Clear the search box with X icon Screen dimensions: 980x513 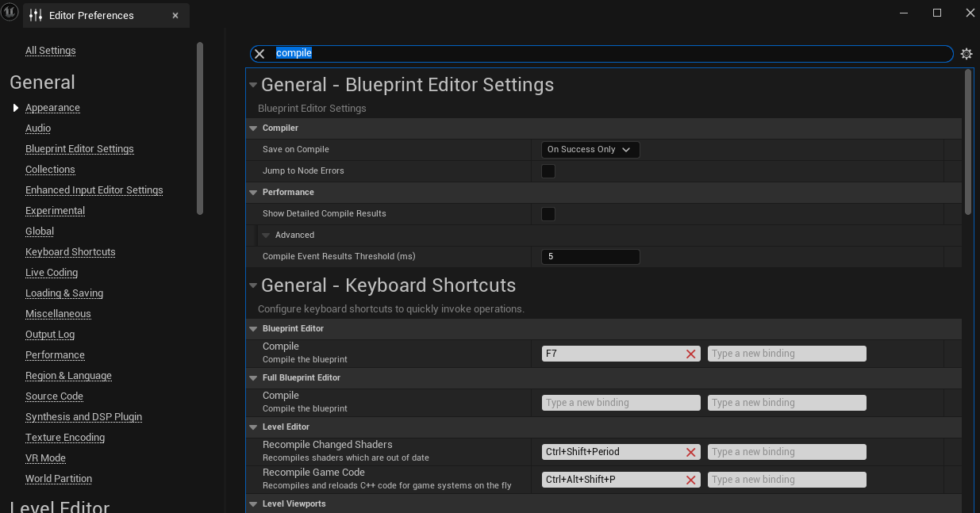259,54
